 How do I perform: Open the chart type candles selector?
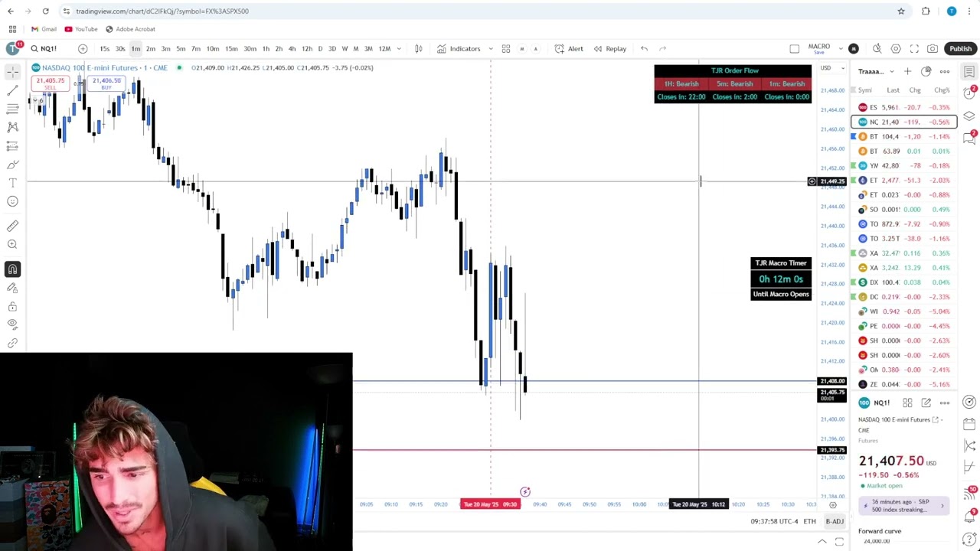[x=418, y=49]
